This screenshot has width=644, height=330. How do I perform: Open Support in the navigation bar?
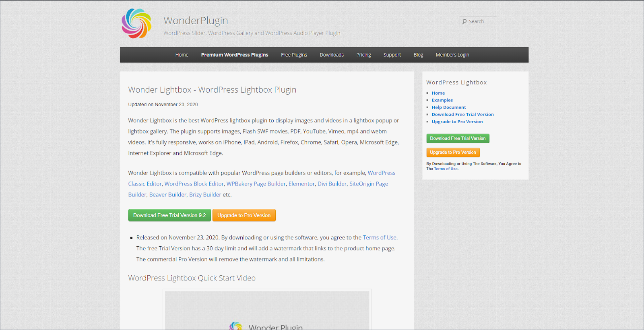[x=392, y=55]
